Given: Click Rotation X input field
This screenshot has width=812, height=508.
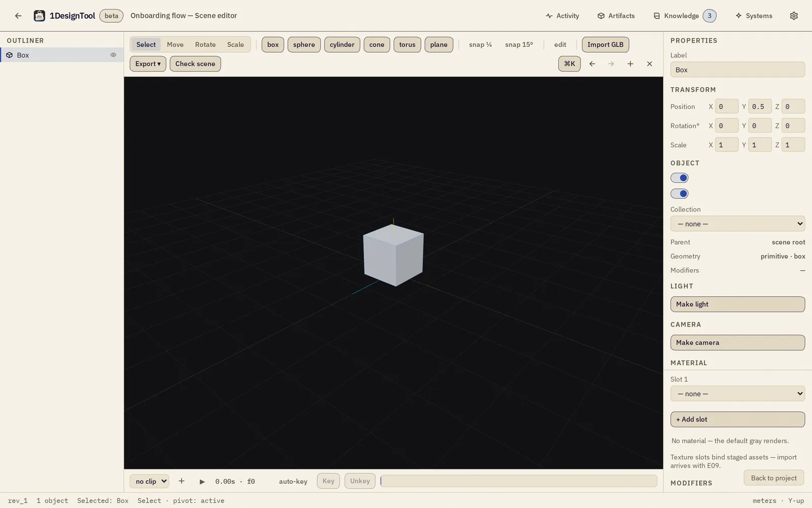Looking at the screenshot, I should pos(727,125).
